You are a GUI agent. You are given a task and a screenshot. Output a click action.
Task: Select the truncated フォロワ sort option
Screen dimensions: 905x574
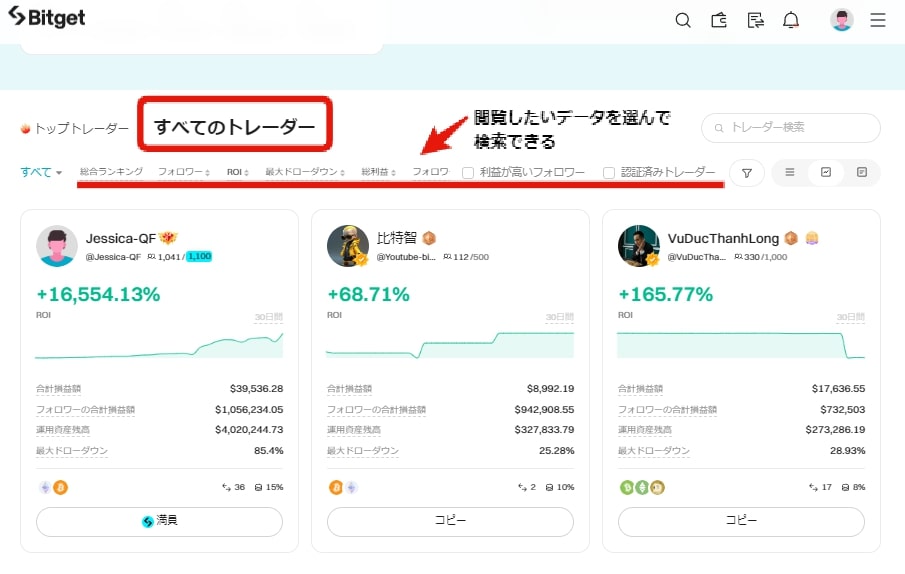(x=430, y=172)
